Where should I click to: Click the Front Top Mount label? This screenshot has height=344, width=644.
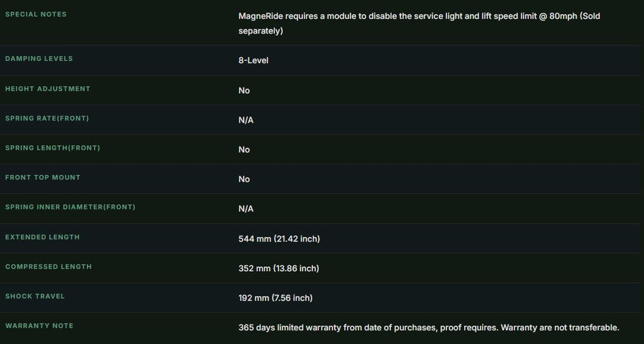[x=43, y=177]
